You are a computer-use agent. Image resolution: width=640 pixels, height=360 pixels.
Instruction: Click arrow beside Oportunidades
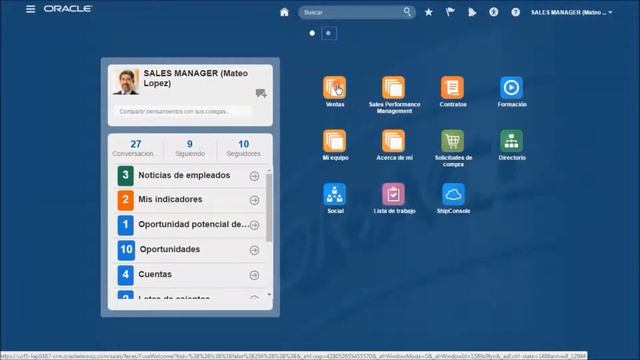click(x=254, y=250)
